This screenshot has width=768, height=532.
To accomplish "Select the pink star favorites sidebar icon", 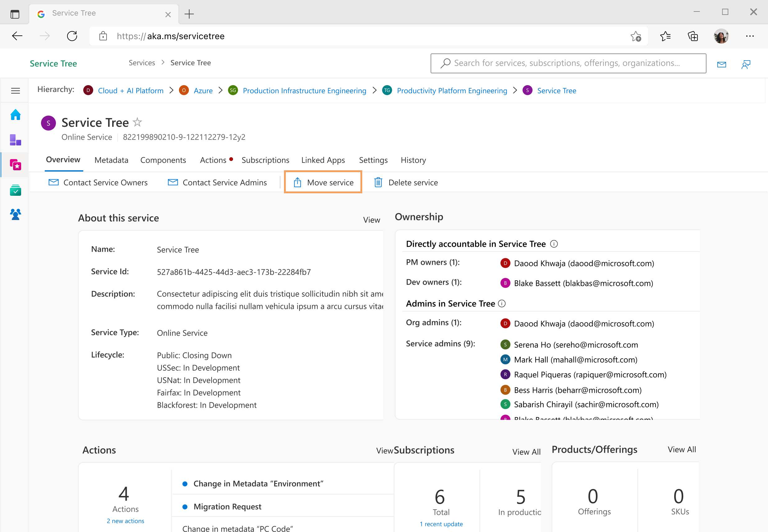I will tap(15, 165).
